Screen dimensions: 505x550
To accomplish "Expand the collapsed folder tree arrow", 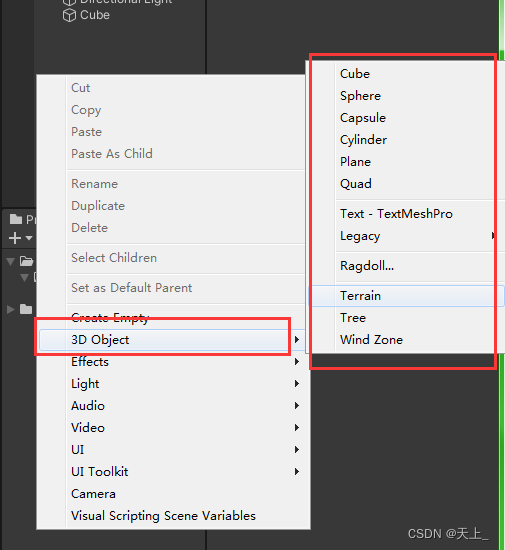I will (x=11, y=309).
